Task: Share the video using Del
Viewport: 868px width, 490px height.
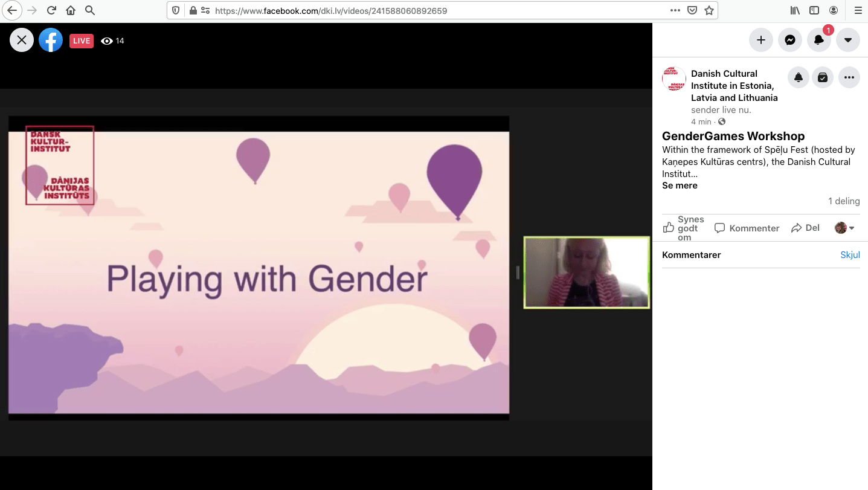Action: coord(805,228)
